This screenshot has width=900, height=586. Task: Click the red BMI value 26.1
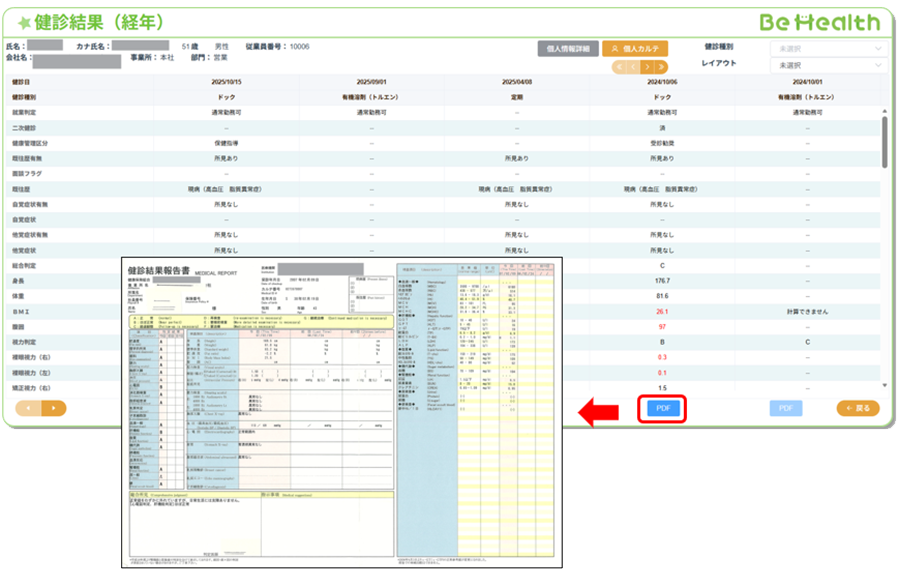tap(662, 311)
